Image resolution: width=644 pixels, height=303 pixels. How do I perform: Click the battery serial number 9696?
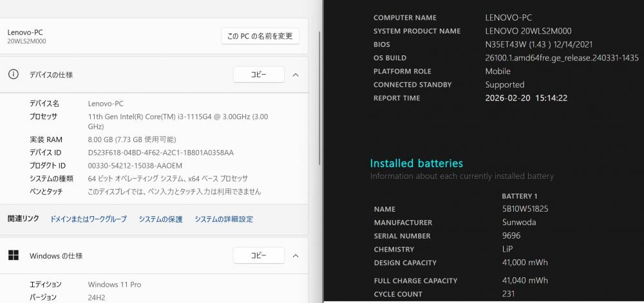511,235
